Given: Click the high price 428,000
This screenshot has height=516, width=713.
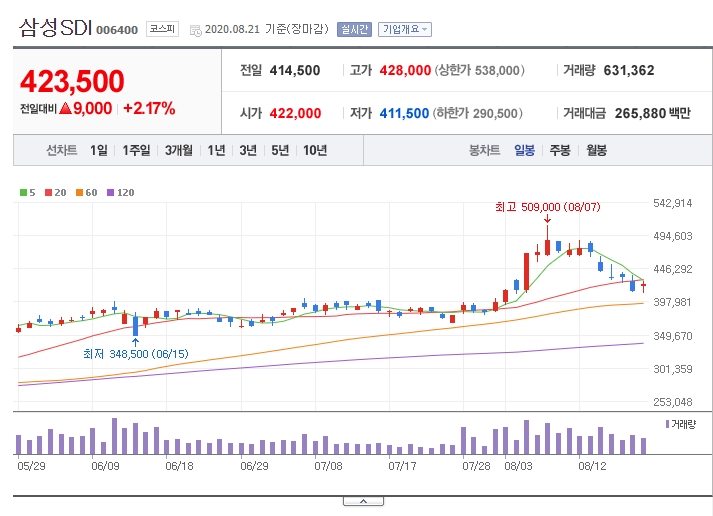Looking at the screenshot, I should [x=405, y=70].
